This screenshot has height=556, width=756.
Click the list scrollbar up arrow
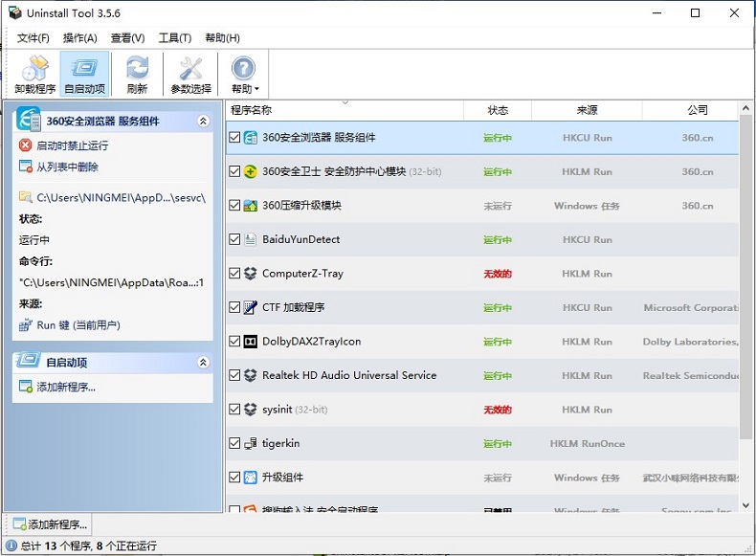[745, 108]
